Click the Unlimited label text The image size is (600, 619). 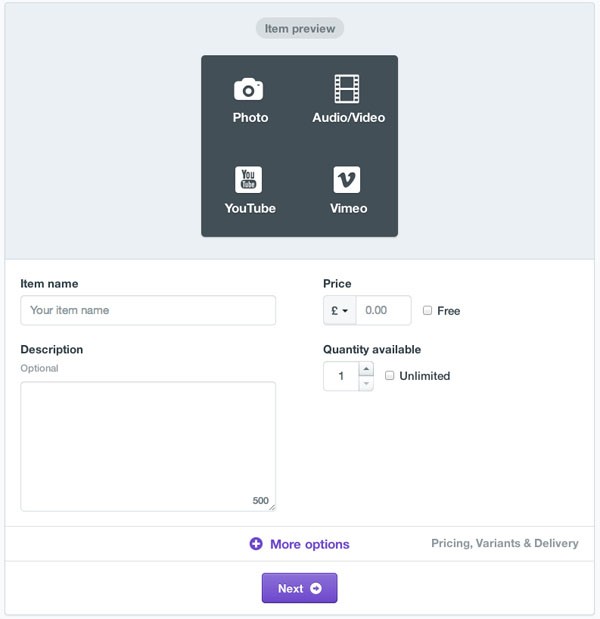click(x=425, y=376)
